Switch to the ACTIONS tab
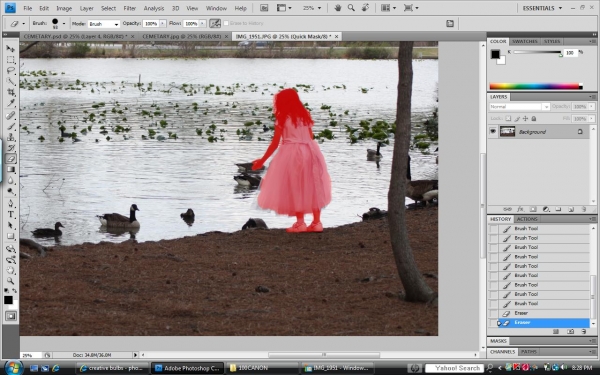Screen dimensions: 600x375 527,219
